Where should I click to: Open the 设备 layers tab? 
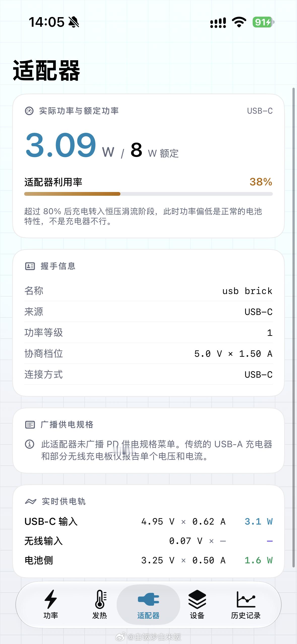197,604
